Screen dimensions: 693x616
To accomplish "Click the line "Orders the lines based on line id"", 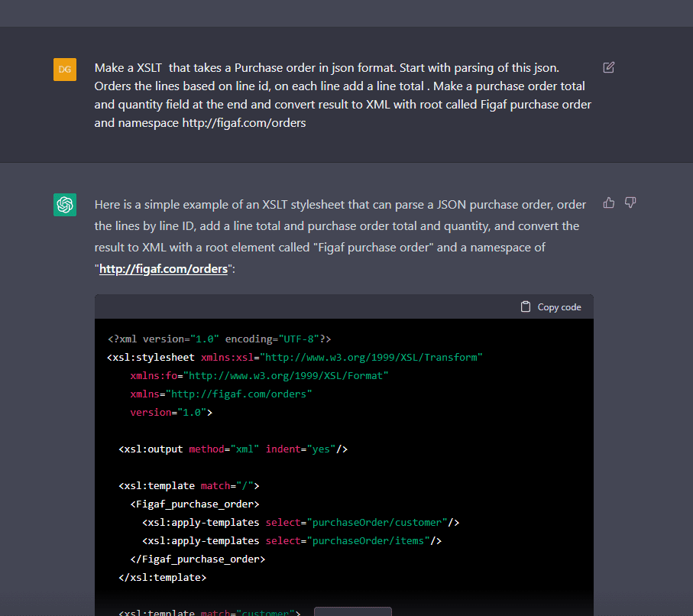I will pyautogui.click(x=339, y=86).
